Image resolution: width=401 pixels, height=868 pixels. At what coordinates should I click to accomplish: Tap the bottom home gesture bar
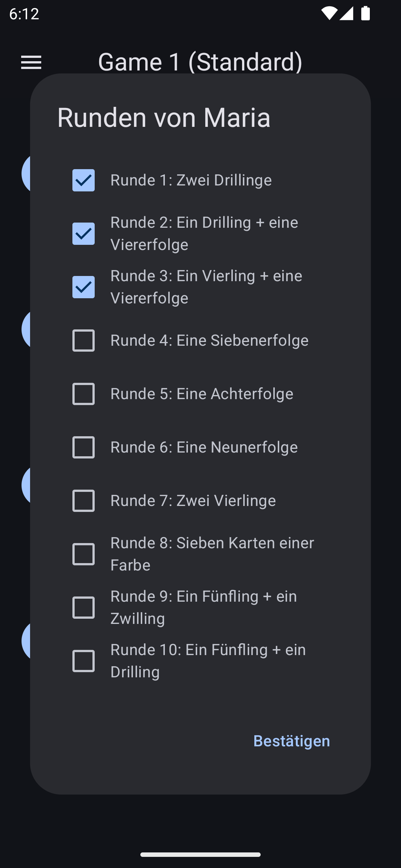coord(200,855)
